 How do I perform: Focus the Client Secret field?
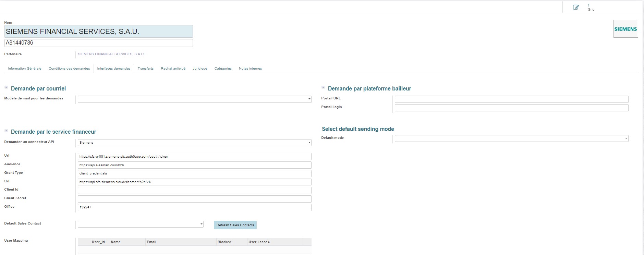pos(194,199)
